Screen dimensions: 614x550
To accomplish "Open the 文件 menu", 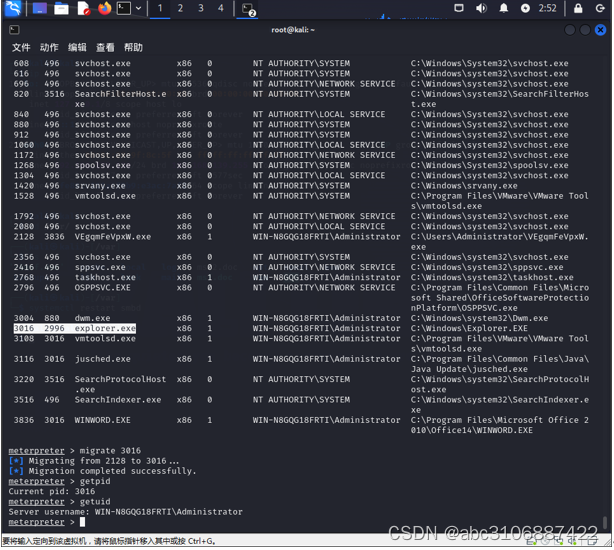I will (x=21, y=47).
